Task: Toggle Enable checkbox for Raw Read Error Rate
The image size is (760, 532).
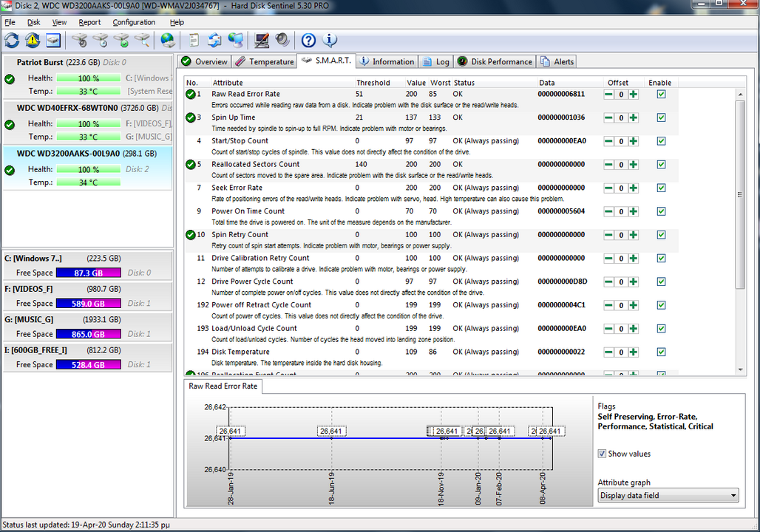Action: [661, 94]
